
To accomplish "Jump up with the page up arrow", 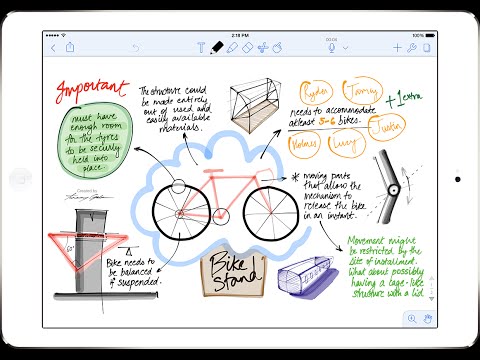I will click(431, 278).
